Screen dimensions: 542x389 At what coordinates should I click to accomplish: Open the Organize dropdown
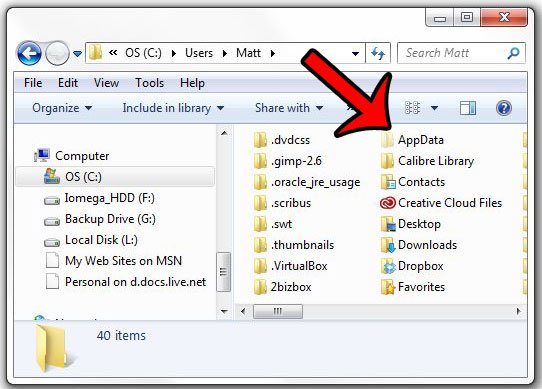[x=62, y=108]
